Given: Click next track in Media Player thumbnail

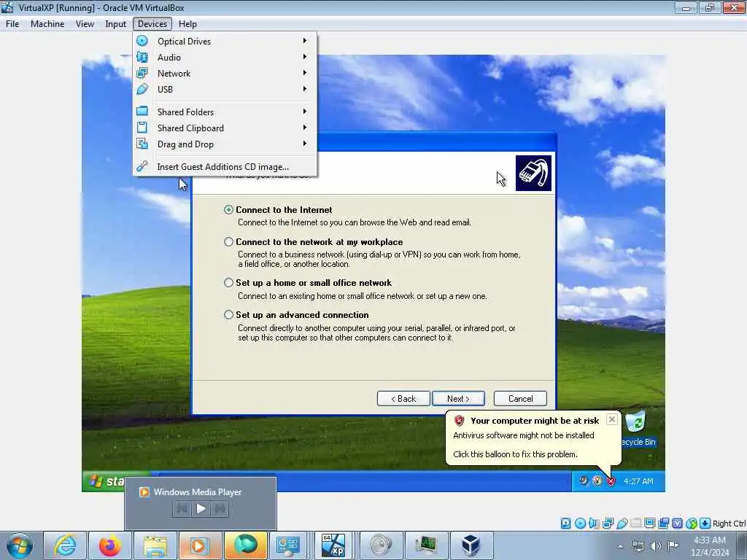Looking at the screenshot, I should (x=220, y=508).
